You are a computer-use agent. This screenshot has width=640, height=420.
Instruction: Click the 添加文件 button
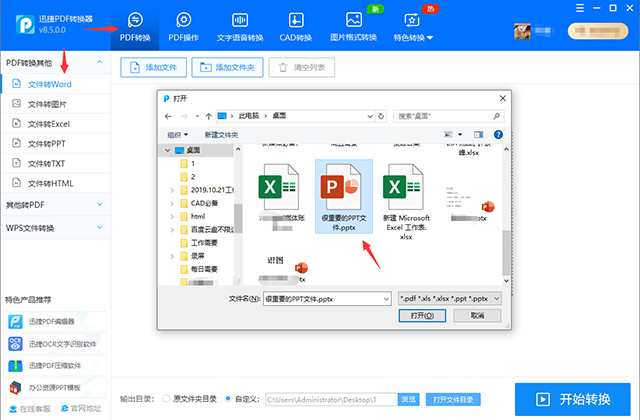click(x=153, y=67)
